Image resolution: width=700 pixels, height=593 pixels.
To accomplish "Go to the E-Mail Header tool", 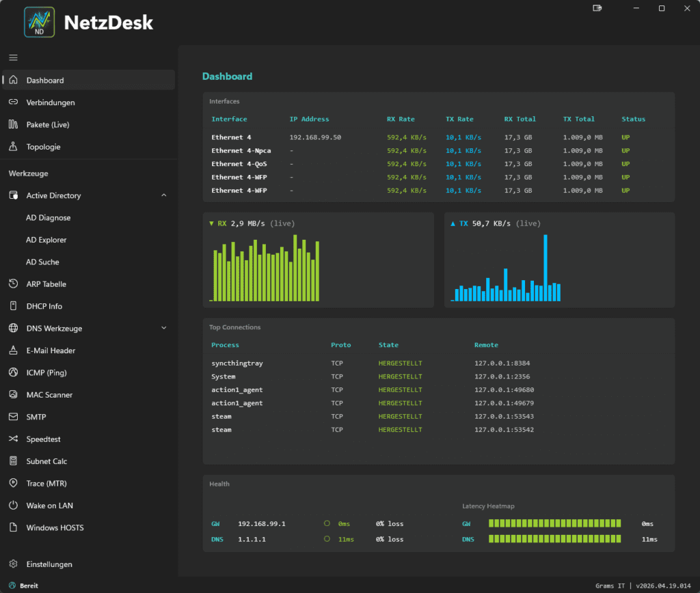I will [51, 350].
